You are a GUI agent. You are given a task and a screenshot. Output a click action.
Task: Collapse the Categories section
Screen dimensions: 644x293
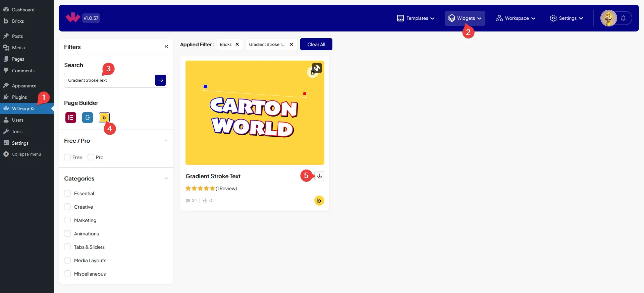pos(166,178)
